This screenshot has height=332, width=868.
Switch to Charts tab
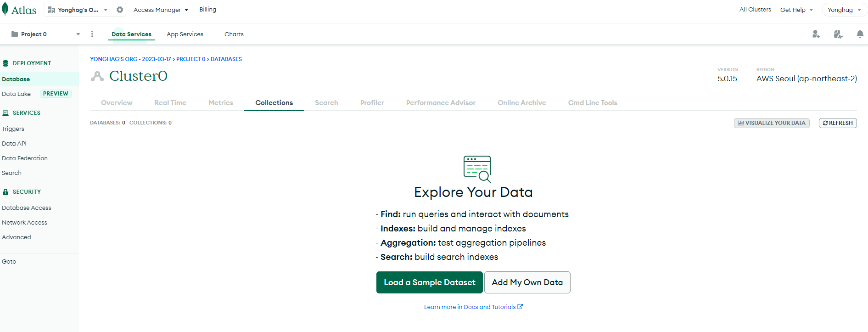[x=234, y=34]
